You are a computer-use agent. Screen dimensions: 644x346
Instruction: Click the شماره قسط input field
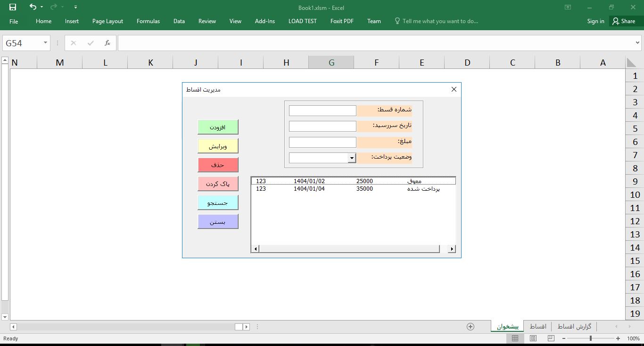[x=322, y=110]
